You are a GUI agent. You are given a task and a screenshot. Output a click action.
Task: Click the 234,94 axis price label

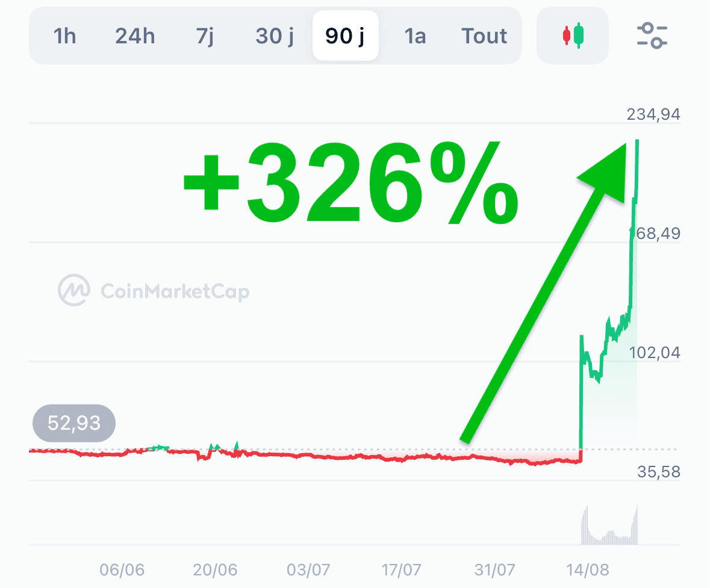[x=654, y=113]
